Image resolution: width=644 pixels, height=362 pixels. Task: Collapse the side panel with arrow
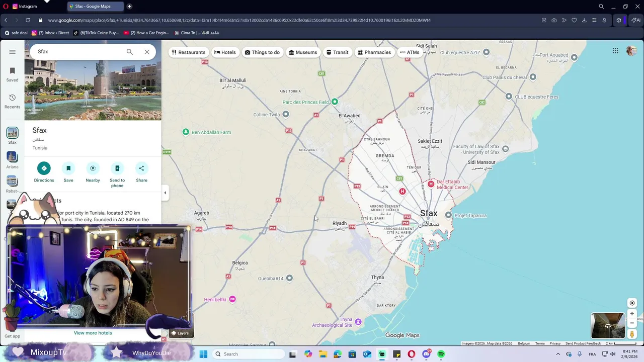165,193
